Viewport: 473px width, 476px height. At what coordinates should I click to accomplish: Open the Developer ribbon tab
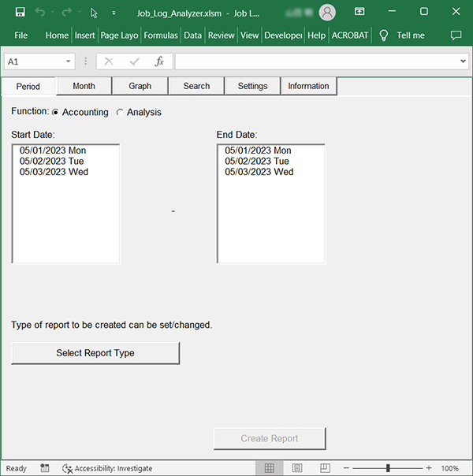[x=283, y=35]
